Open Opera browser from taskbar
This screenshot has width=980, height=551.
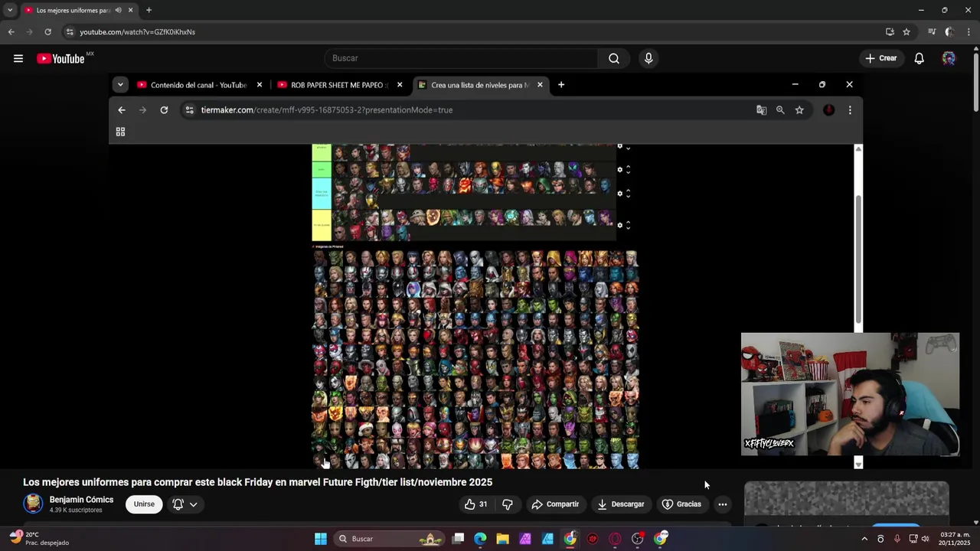click(x=615, y=539)
